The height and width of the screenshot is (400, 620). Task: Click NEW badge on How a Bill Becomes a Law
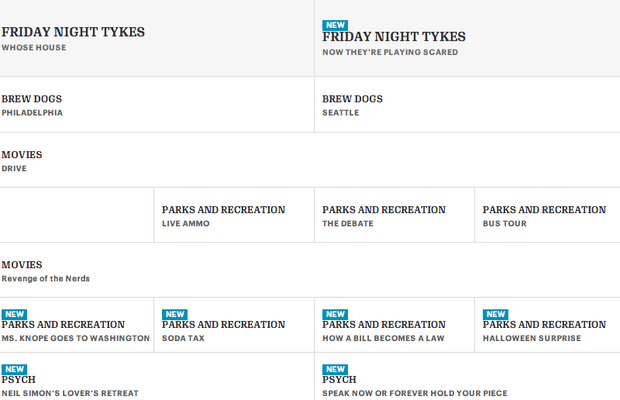[335, 314]
